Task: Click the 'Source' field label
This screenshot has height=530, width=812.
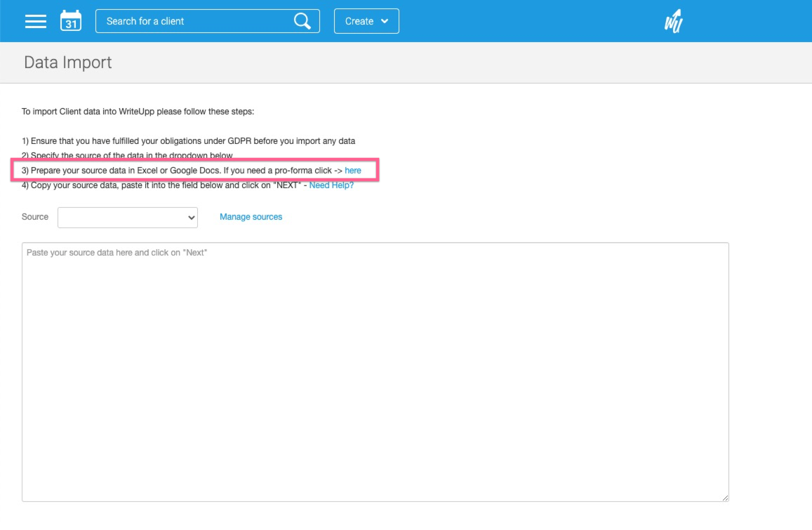Action: tap(35, 217)
